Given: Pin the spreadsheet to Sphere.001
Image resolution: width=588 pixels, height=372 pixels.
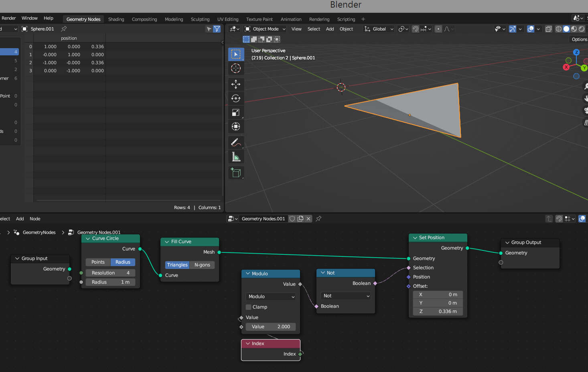Looking at the screenshot, I should point(64,29).
